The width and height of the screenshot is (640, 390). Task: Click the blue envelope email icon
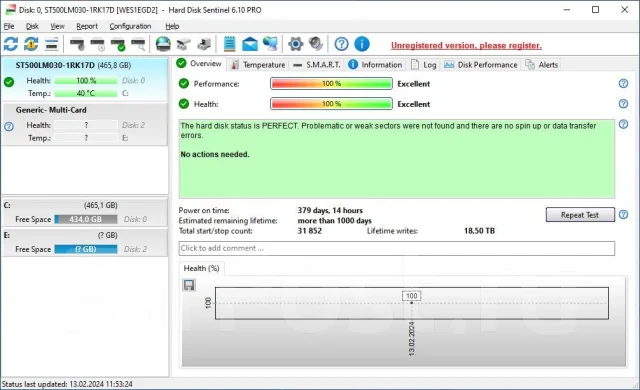250,44
